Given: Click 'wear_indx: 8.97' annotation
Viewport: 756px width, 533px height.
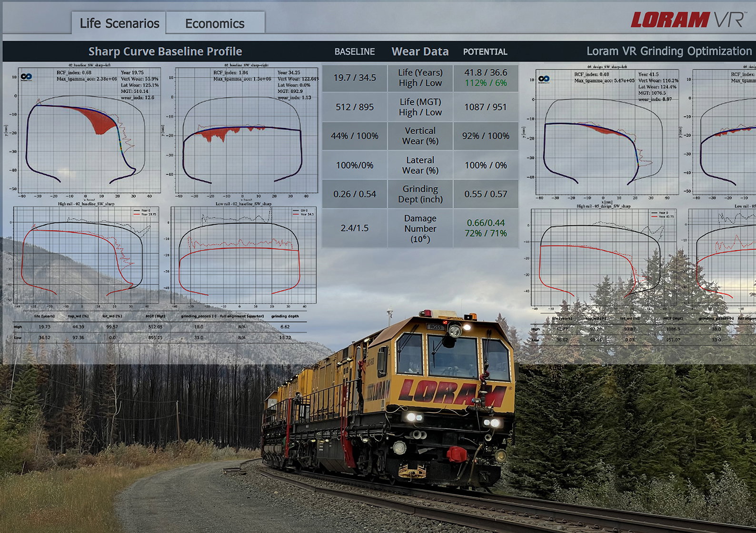Looking at the screenshot, I should pyautogui.click(x=655, y=99).
